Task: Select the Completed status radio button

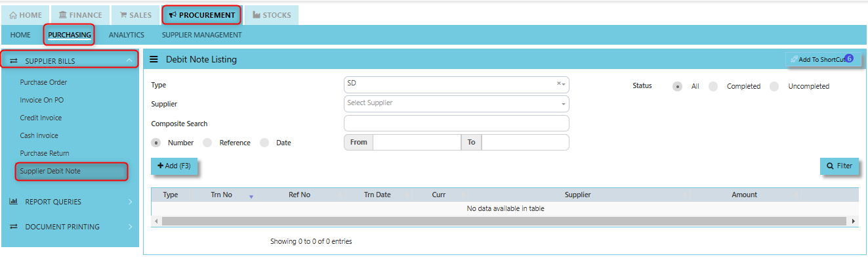Action: [x=713, y=86]
